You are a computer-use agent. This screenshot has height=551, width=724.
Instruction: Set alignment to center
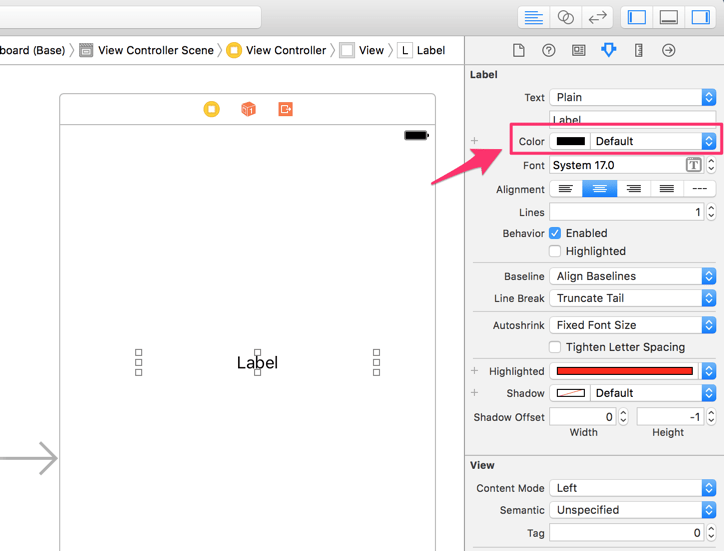coord(599,189)
